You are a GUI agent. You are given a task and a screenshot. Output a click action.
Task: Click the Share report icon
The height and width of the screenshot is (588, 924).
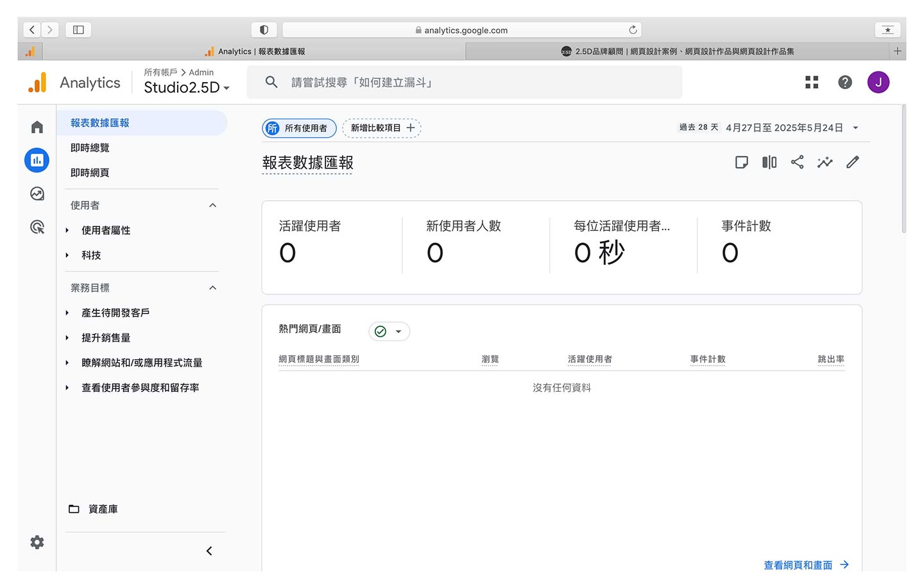pyautogui.click(x=797, y=162)
